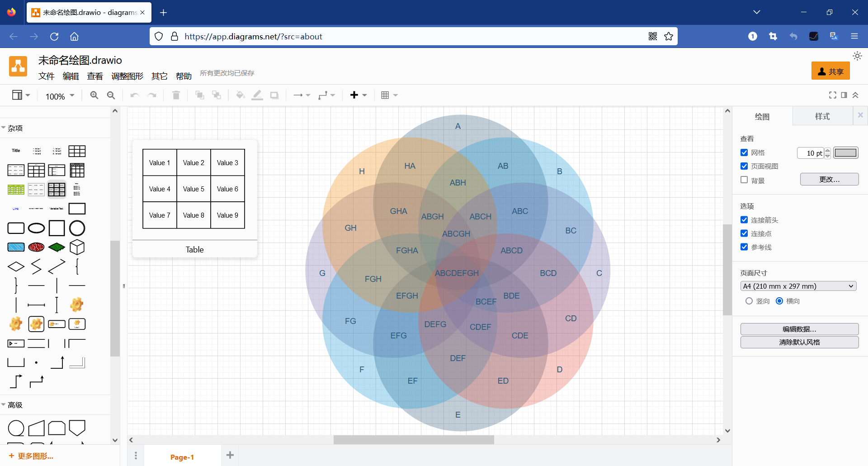This screenshot has height=466, width=868.
Task: Open the connection arrow style dropdown
Action: (x=302, y=95)
